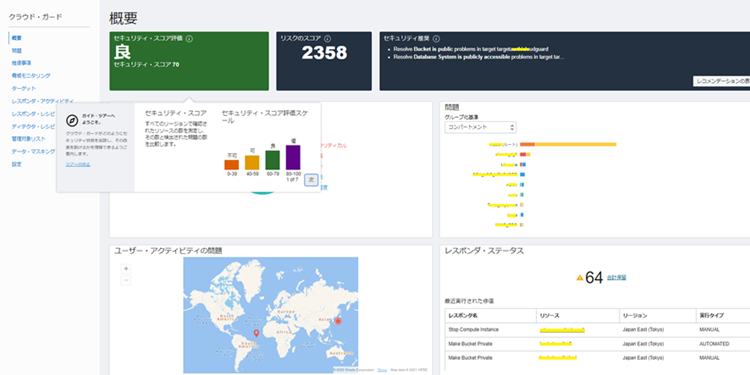
Task: Click the yellow 可 bar in score scale
Action: [x=252, y=163]
